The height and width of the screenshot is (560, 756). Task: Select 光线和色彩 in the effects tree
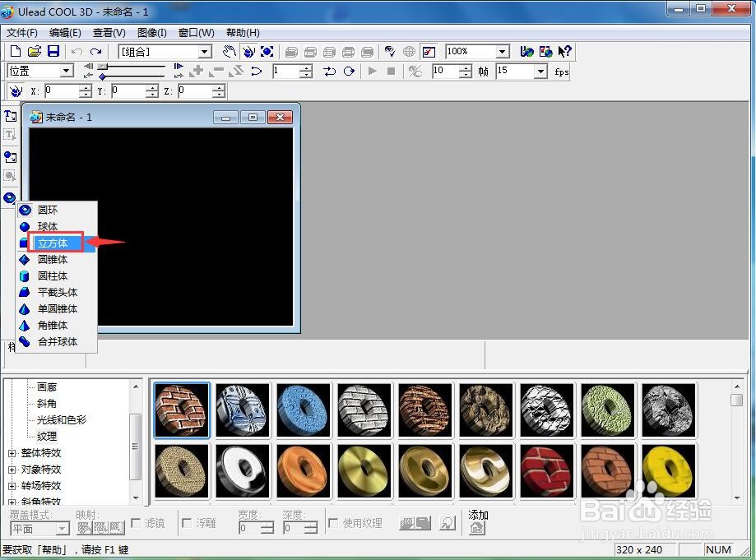61,419
